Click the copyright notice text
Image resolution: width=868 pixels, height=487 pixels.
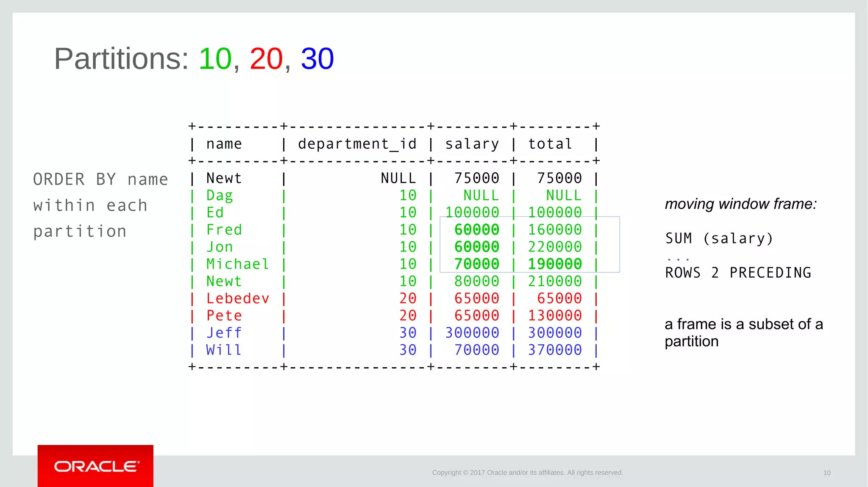(x=528, y=473)
